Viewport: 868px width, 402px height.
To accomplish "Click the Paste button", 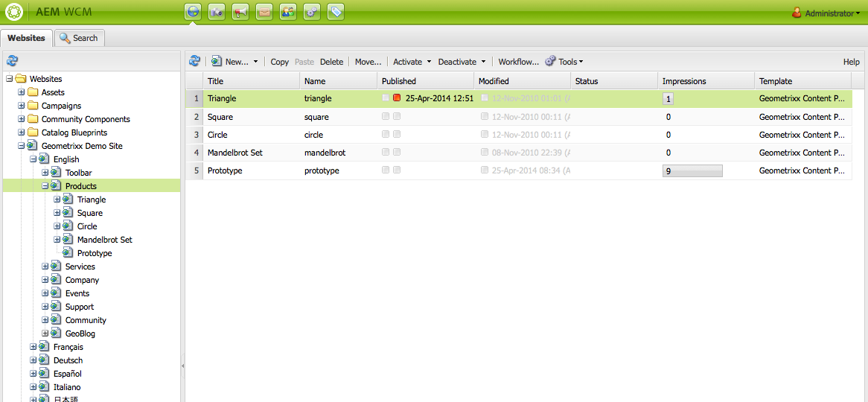I will pyautogui.click(x=304, y=62).
